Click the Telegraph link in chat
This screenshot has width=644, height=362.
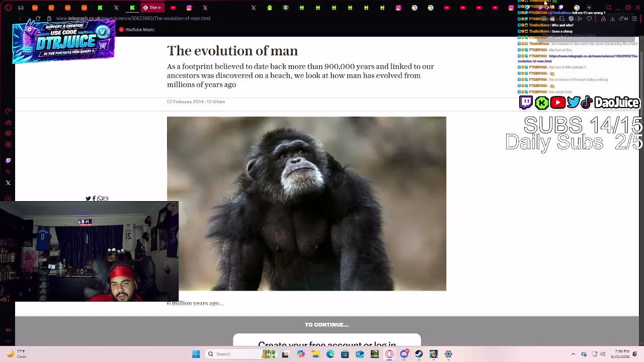point(578,58)
